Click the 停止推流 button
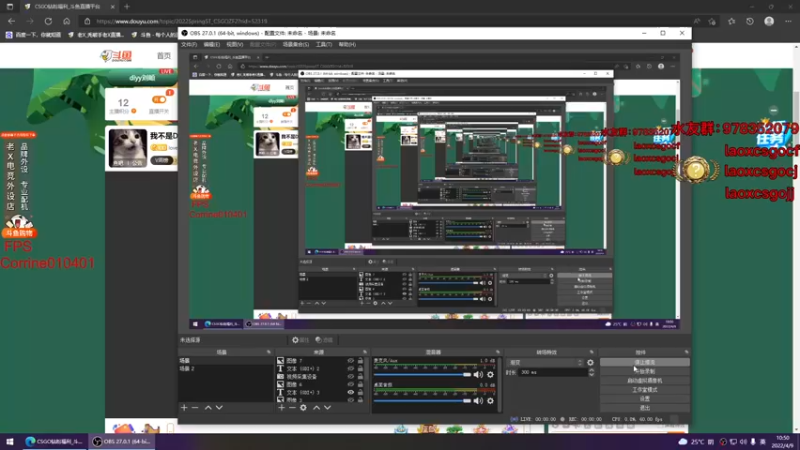The image size is (800, 450). (x=645, y=362)
